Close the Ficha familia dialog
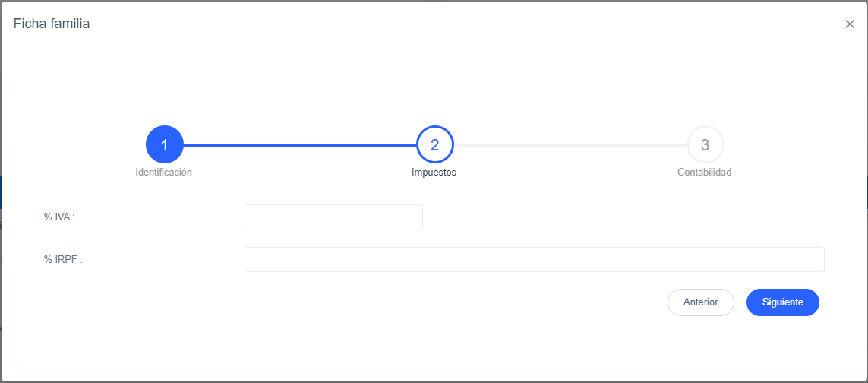Image resolution: width=868 pixels, height=383 pixels. (x=850, y=24)
